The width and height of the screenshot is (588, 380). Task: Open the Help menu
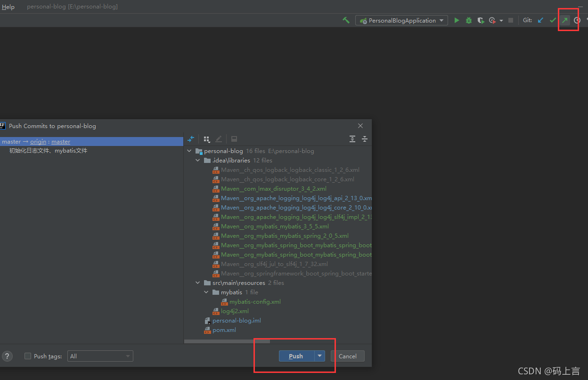tap(8, 7)
